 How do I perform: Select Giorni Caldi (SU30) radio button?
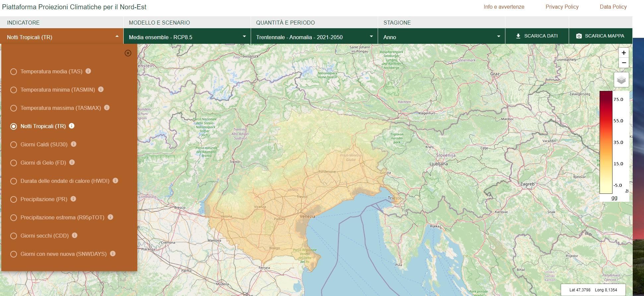point(14,145)
